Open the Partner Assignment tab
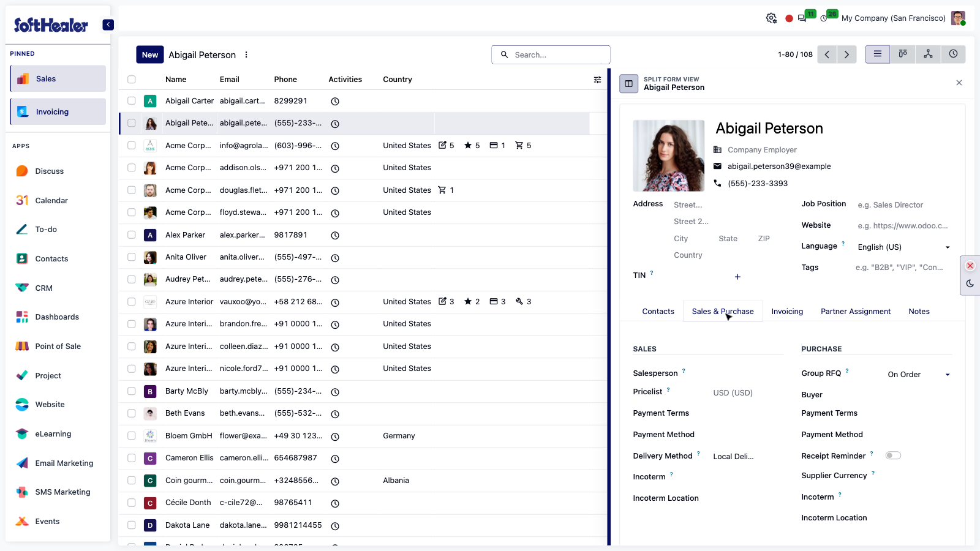The height and width of the screenshot is (551, 980). point(856,312)
